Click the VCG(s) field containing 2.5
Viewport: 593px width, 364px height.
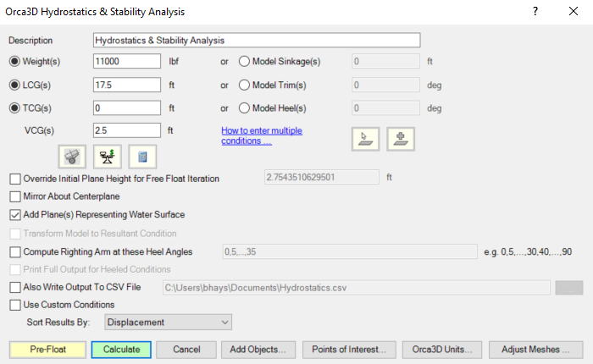(127, 130)
